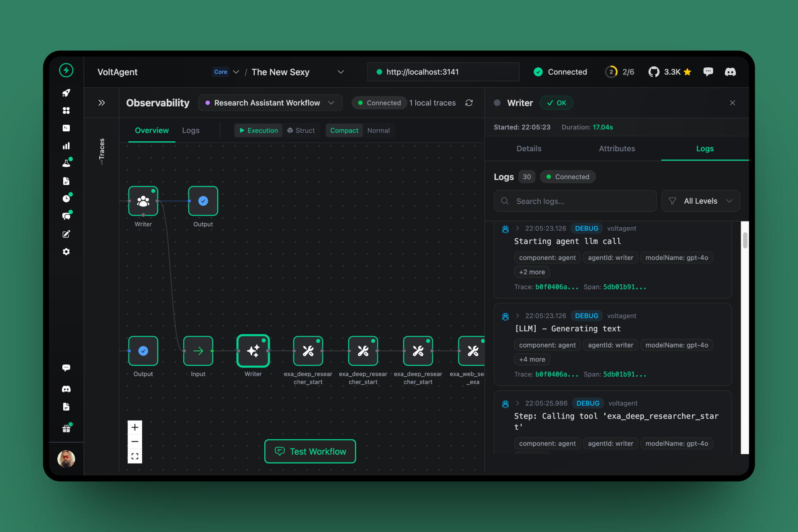Switch to the Attributes tab
Image resolution: width=798 pixels, height=532 pixels.
coord(617,149)
